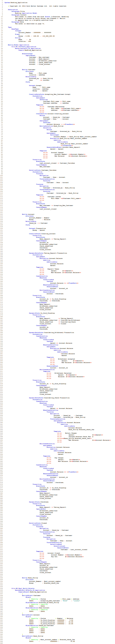Click CreationDataState:Accepting_New_Customer:Accept
This screenshot has height=644, width=115.
(50, 95)
